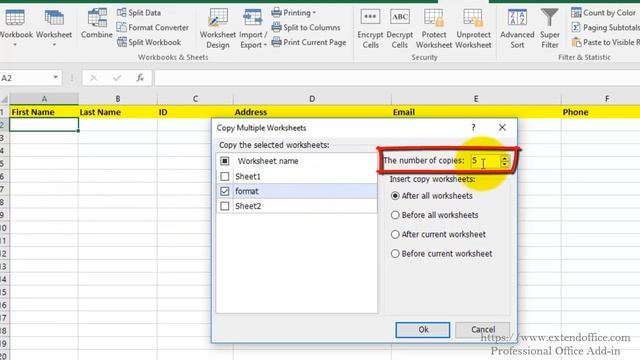Select Count by Color tool
The height and width of the screenshot is (360, 640).
click(603, 13)
